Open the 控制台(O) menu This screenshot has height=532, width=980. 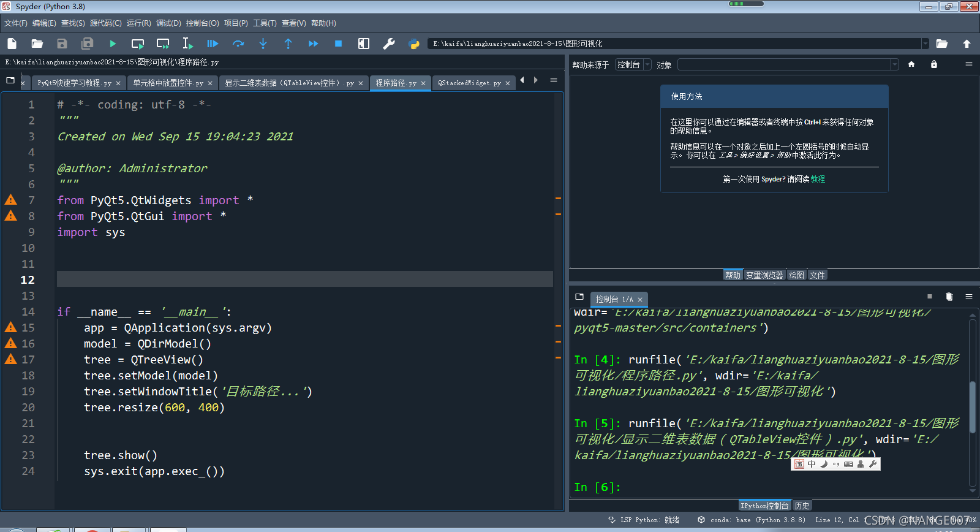click(x=202, y=23)
